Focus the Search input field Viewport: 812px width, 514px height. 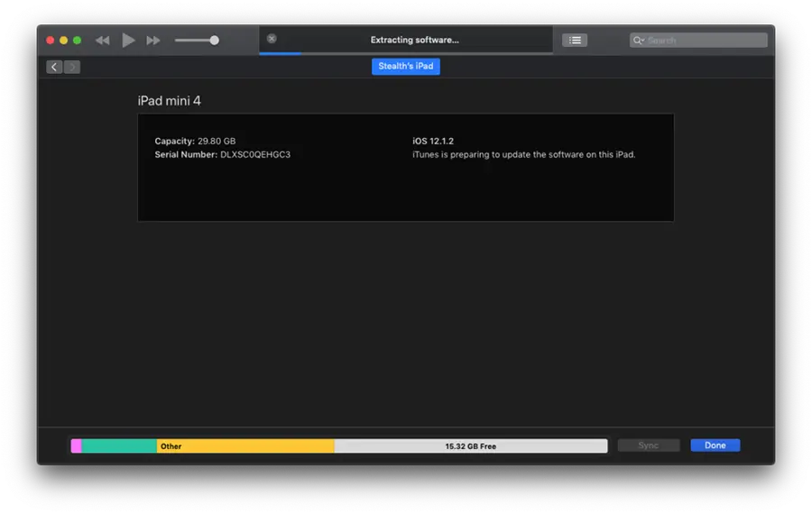coord(704,41)
